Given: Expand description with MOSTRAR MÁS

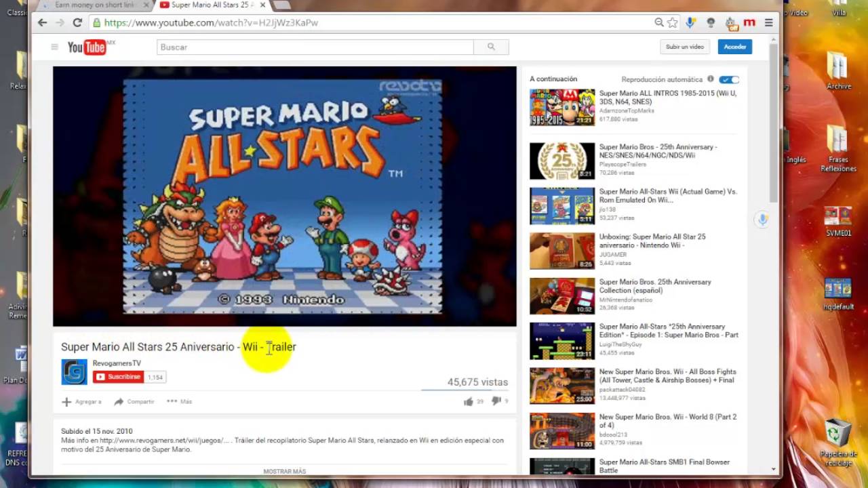Looking at the screenshot, I should (x=285, y=471).
